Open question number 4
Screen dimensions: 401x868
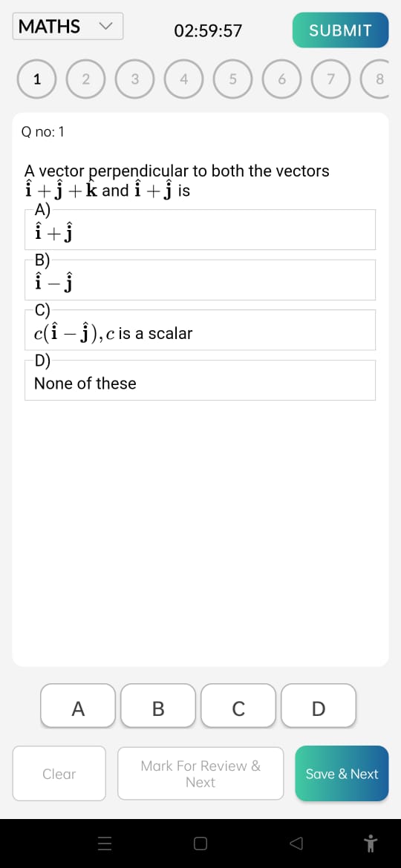pyautogui.click(x=183, y=79)
